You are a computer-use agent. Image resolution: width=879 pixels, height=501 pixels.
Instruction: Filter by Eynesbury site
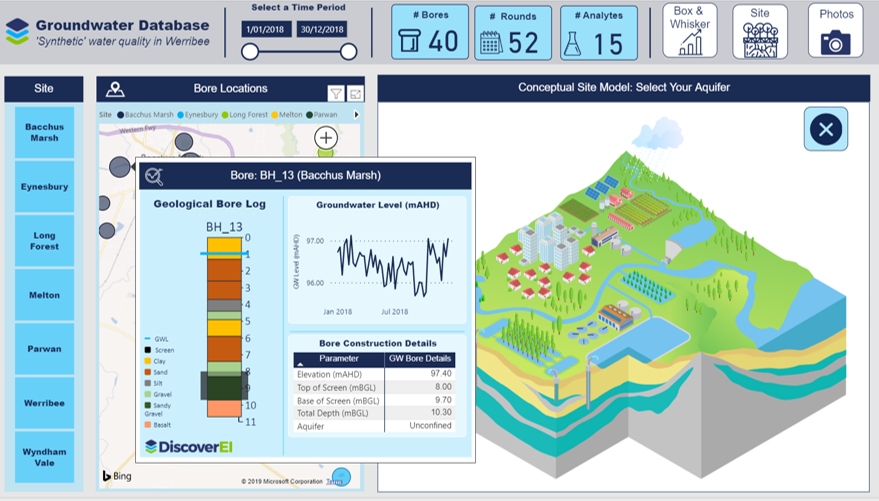point(44,187)
